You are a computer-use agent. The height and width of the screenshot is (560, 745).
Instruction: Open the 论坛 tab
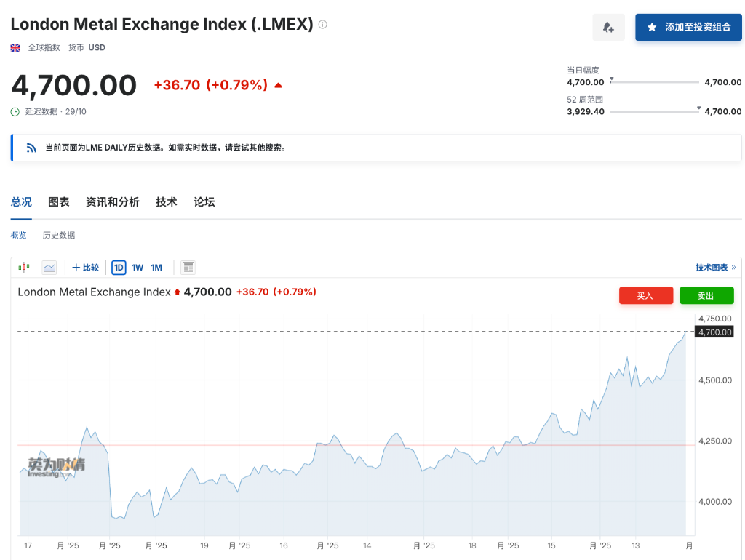click(x=204, y=202)
